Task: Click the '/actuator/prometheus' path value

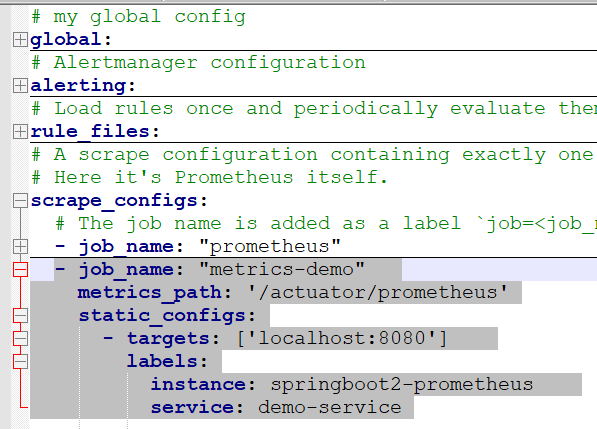Action: tap(377, 292)
